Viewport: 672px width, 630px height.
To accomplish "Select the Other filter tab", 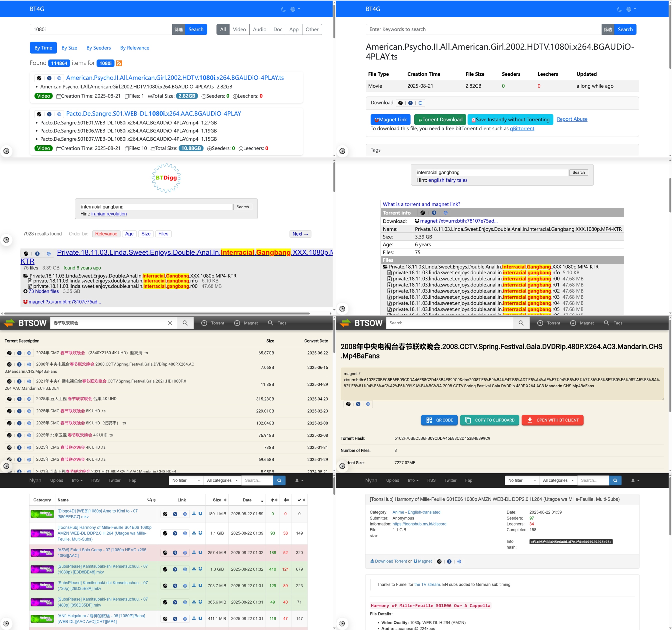I will tap(312, 29).
